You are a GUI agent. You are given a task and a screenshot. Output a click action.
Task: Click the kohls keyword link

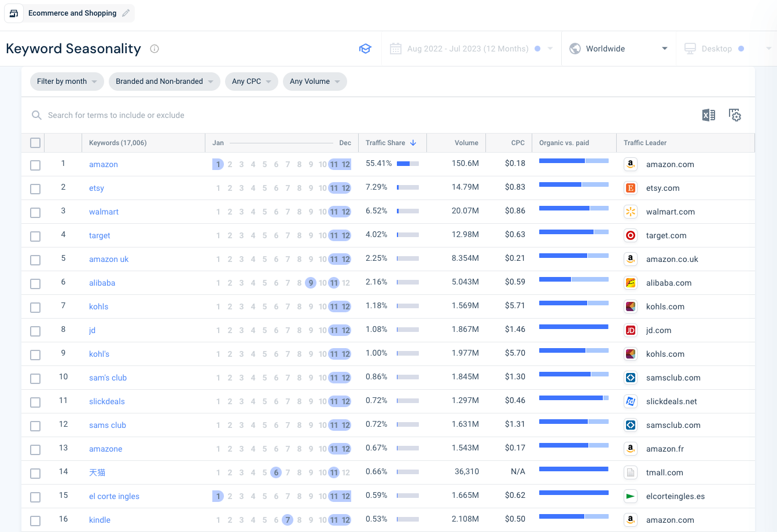98,306
